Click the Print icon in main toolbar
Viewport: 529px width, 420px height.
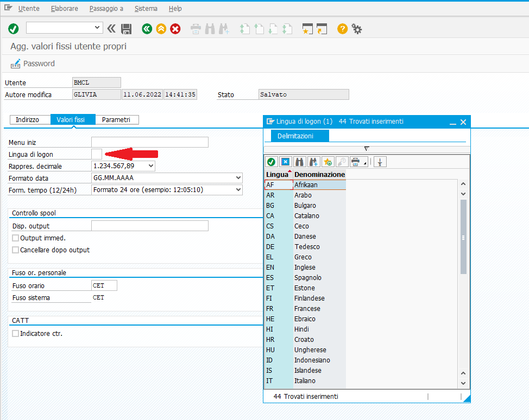[196, 29]
